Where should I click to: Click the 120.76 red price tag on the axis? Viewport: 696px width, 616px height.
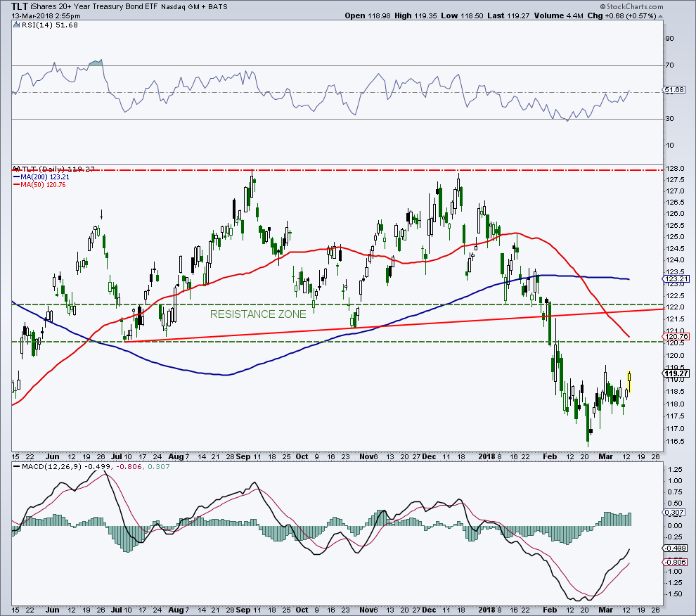(x=677, y=337)
